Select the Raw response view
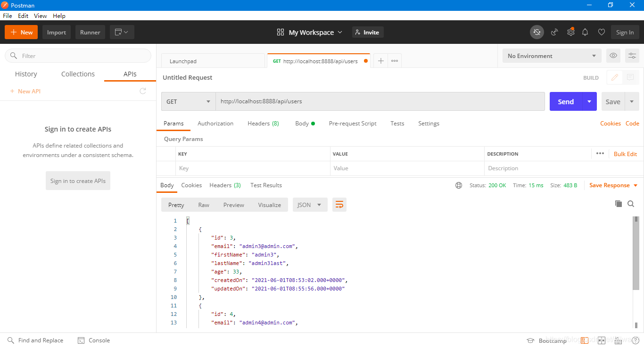Image resolution: width=644 pixels, height=348 pixels. [204, 205]
